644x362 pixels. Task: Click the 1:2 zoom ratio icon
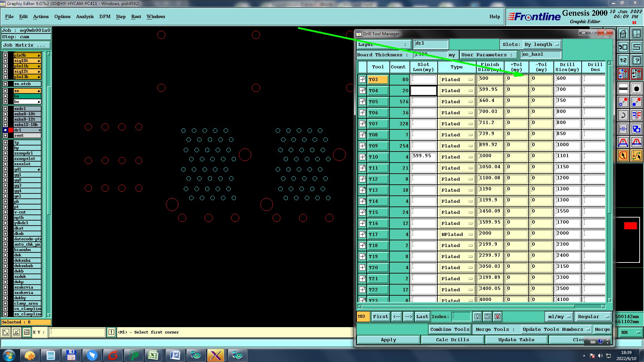(623, 61)
